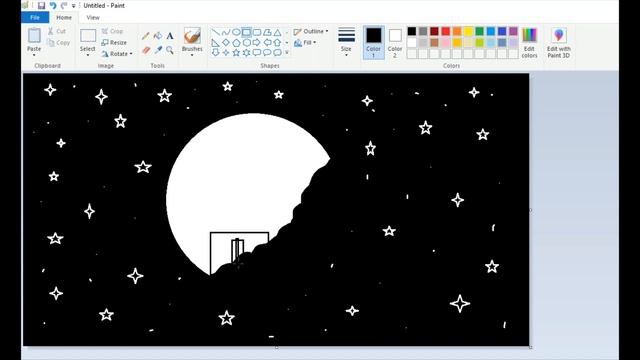Screen dimensions: 640x360
Task: Choose the Up arrow shape
Action: pyautogui.click(x=277, y=42)
